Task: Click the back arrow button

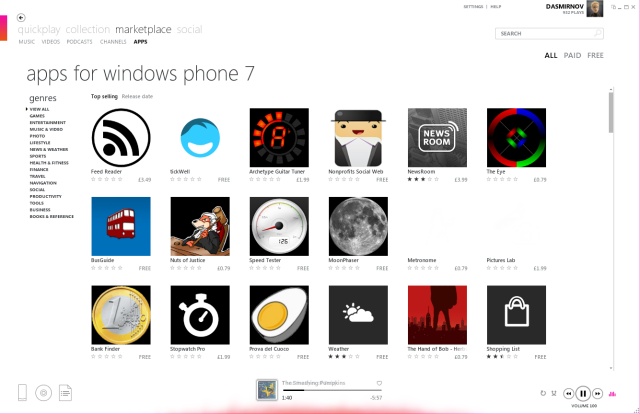Action: [21, 18]
